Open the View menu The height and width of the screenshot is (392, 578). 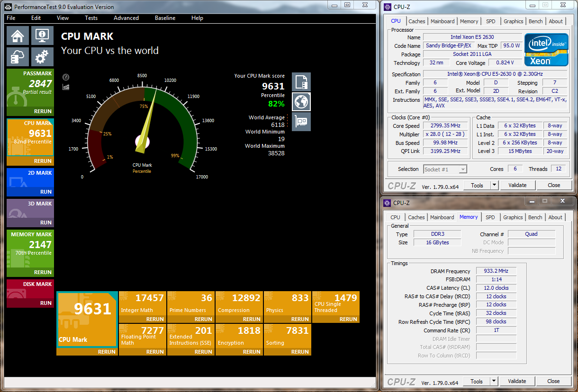[63, 18]
